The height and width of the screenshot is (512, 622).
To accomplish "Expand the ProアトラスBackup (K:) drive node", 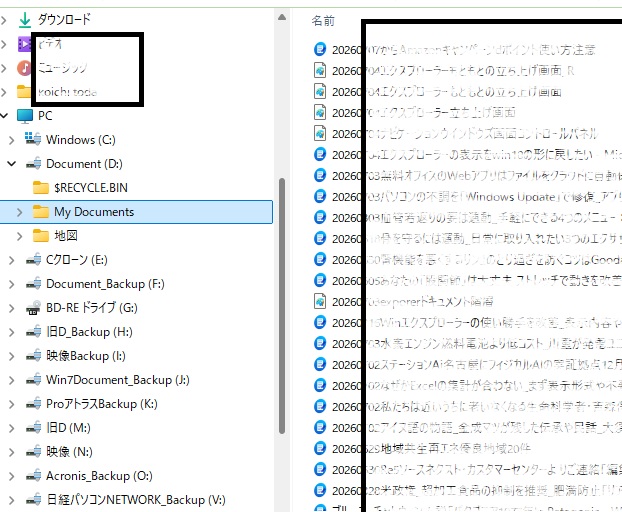I will point(12,405).
